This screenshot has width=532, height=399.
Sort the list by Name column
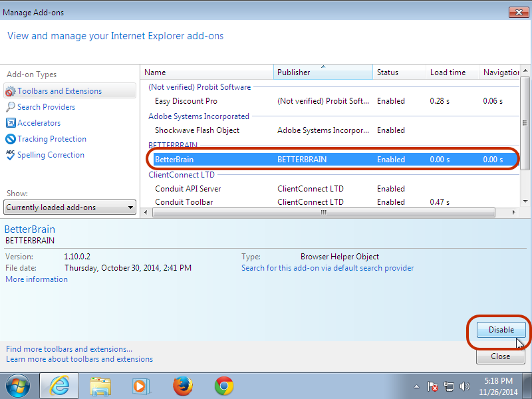click(x=207, y=72)
